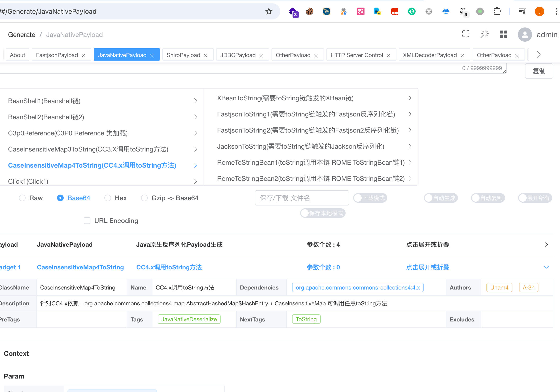This screenshot has width=560, height=392.
Task: Enable the 自动生成 toggle switch
Action: click(441, 198)
